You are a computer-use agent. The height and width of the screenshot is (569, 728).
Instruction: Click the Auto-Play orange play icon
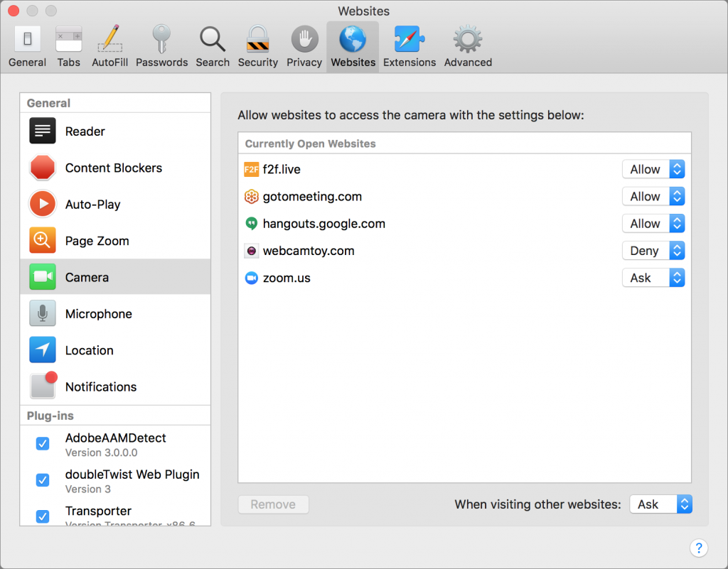(43, 204)
